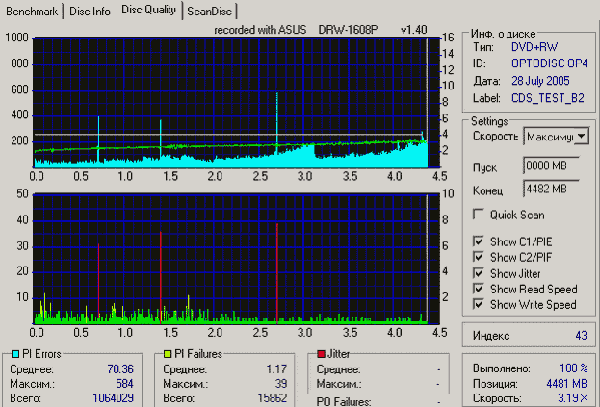Click the label value CDS_TEST_B2
Viewport: 600px width, 407px height.
tap(548, 98)
